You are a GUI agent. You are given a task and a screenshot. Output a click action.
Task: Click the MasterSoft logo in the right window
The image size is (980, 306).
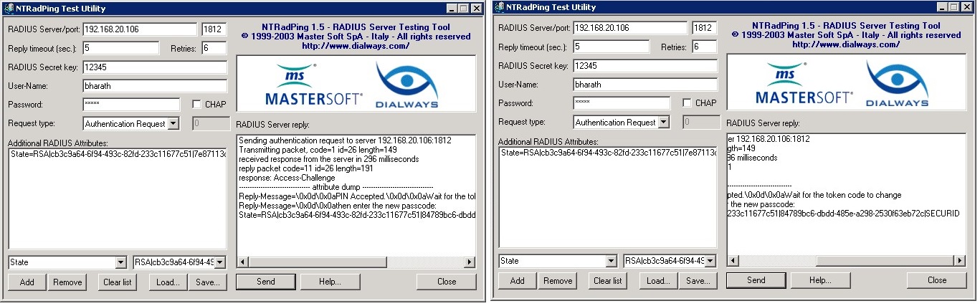click(804, 85)
